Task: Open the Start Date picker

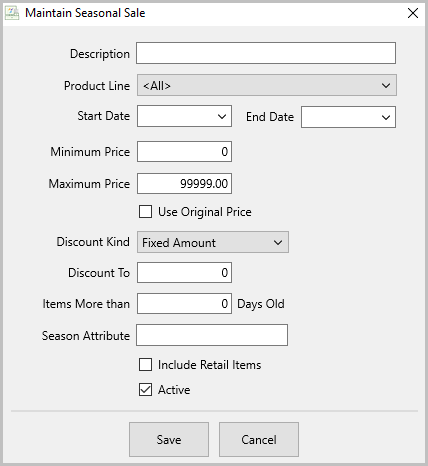Action: (184, 116)
